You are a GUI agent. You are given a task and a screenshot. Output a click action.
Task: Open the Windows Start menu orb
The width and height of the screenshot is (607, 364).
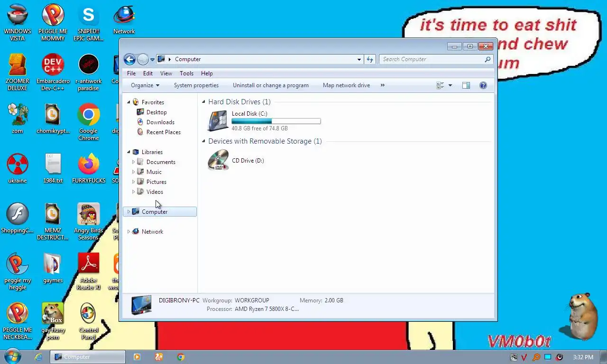click(12, 357)
